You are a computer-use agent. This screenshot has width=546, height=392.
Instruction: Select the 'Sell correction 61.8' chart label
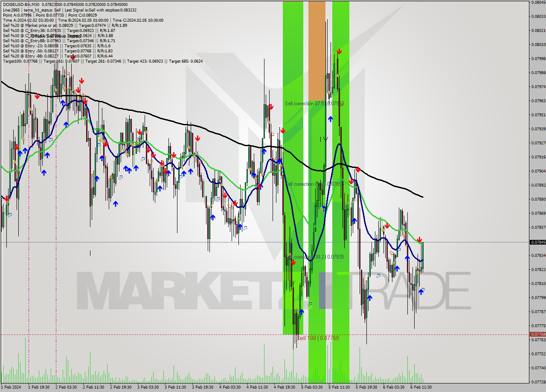click(x=314, y=184)
